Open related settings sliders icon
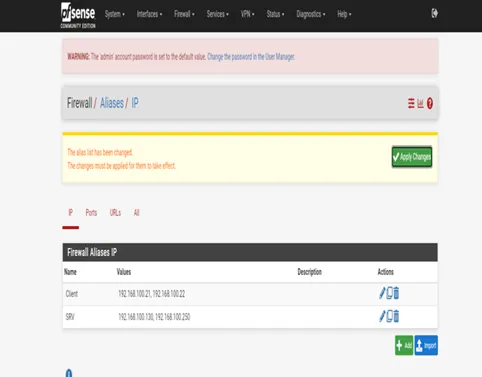 pos(411,103)
